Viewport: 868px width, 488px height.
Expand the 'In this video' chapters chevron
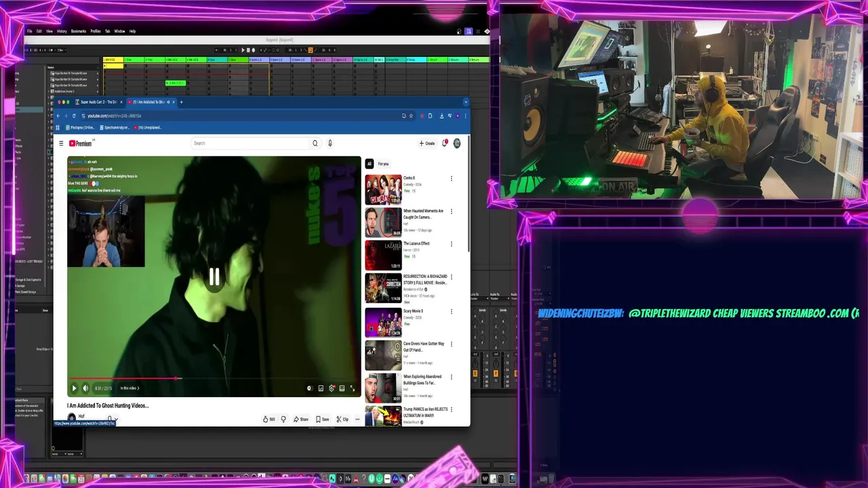(138, 388)
